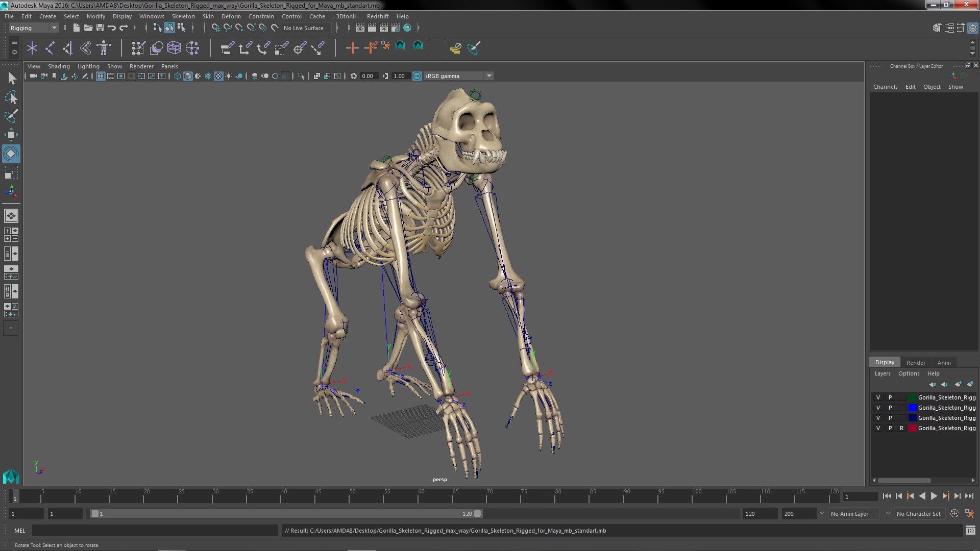Click the Auto Keyframe toggle icon

954,514
